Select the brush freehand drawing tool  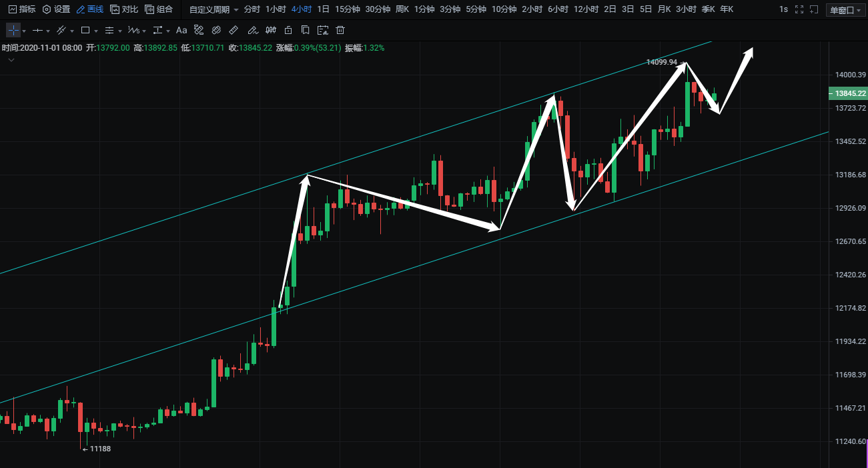pos(252,30)
